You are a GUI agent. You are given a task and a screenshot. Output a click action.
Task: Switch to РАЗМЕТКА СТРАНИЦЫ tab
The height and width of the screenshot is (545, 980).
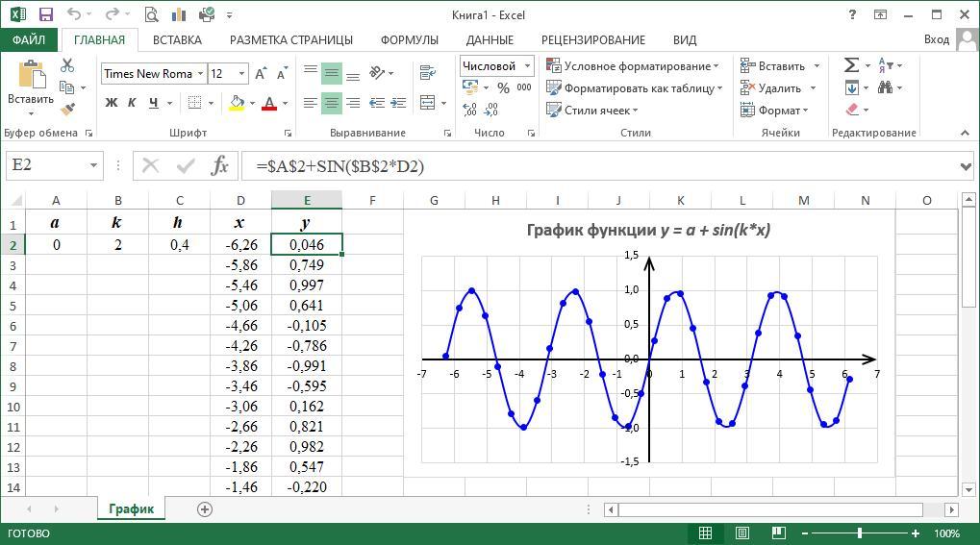(x=291, y=40)
